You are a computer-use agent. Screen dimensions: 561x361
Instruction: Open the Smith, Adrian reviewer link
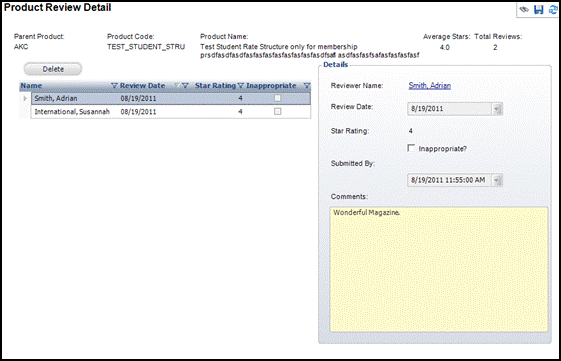point(429,86)
